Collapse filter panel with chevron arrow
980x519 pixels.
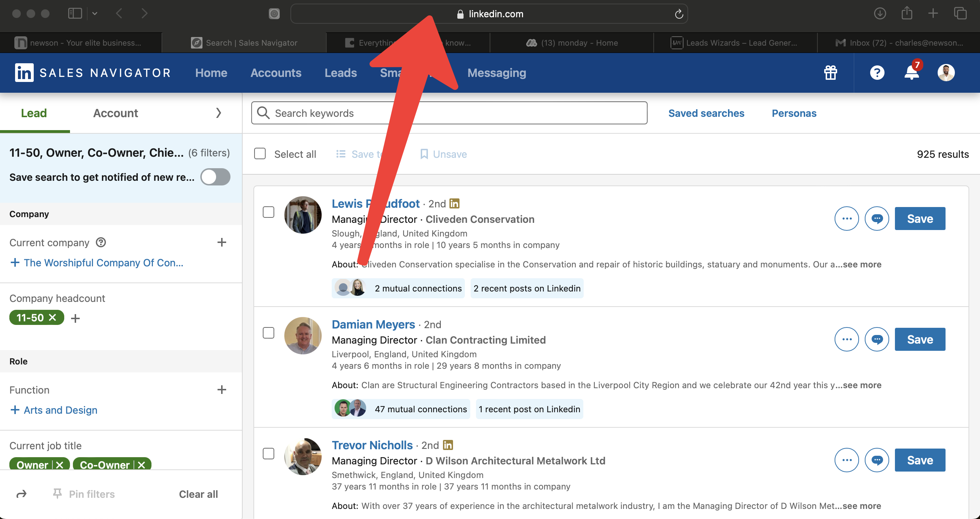coord(218,113)
